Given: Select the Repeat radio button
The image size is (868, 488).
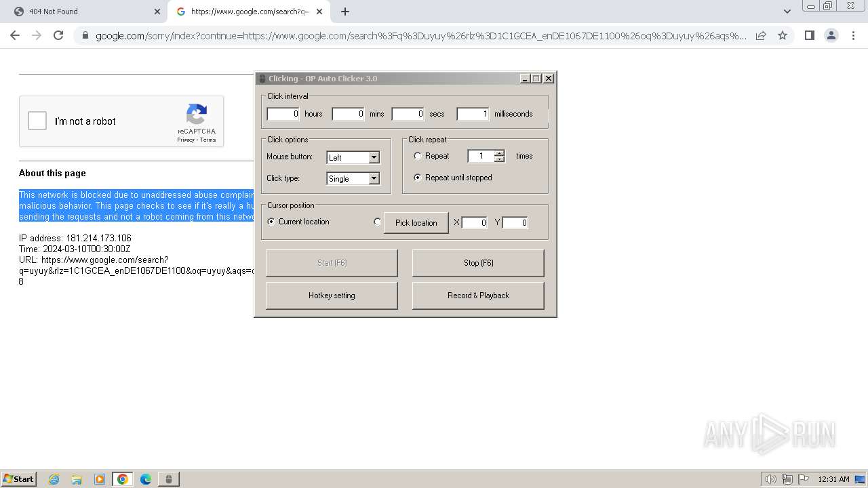Looking at the screenshot, I should 418,156.
